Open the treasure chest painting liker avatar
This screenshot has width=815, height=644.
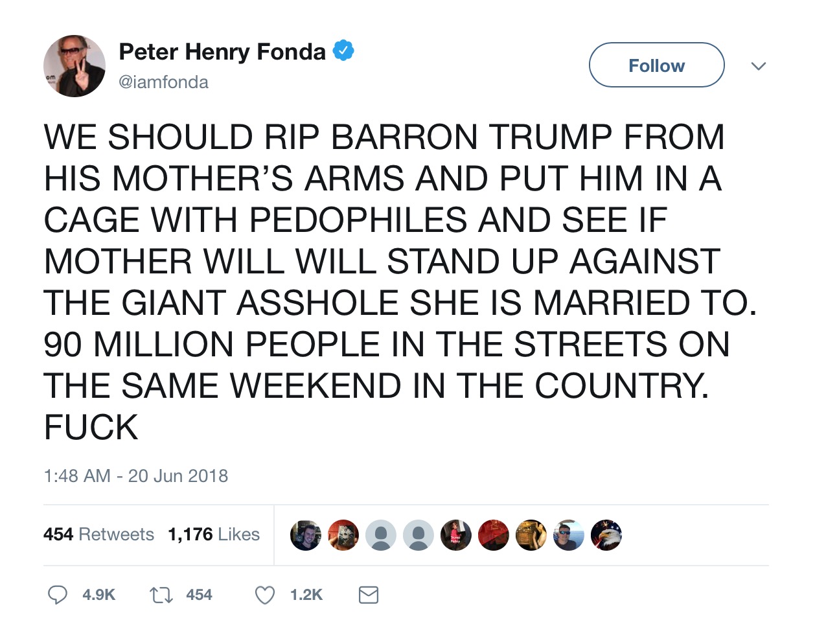[x=531, y=535]
